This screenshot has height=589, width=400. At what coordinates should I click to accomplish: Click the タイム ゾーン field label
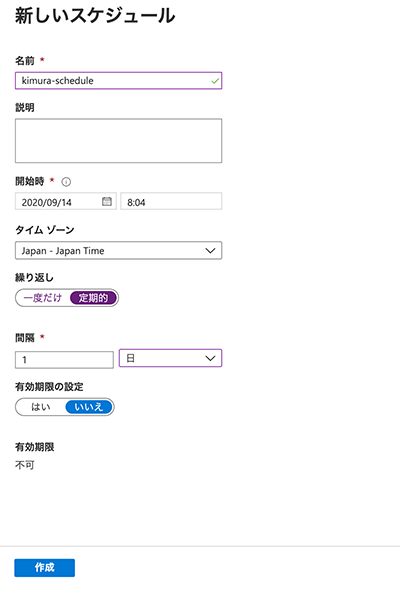45,230
